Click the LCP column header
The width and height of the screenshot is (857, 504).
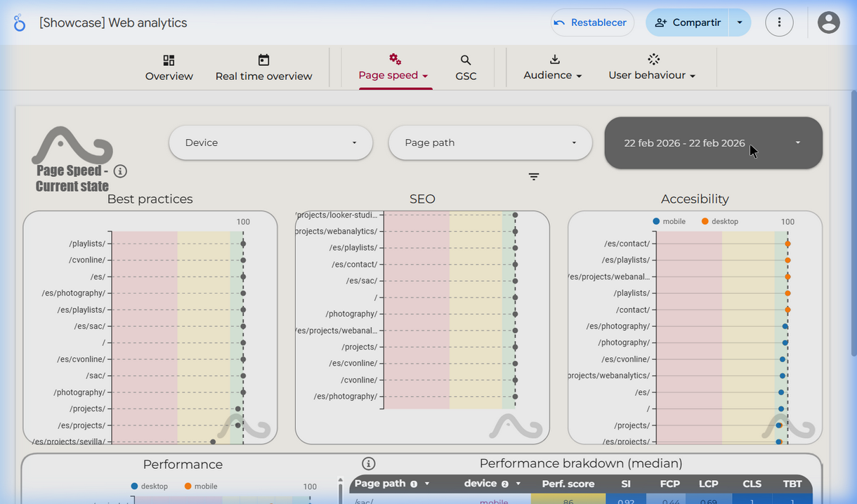point(708,484)
